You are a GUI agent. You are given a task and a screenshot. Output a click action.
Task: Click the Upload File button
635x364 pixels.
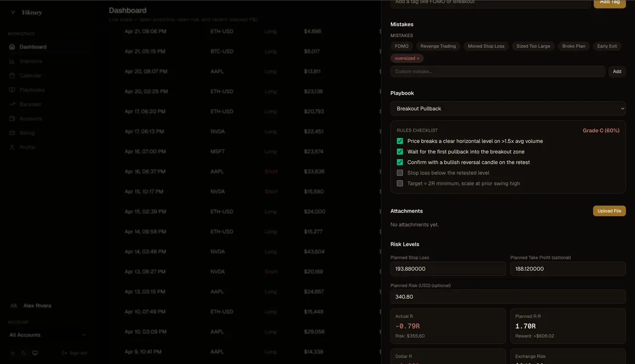609,211
